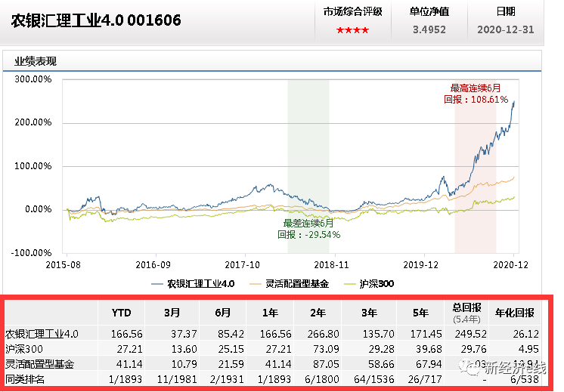Select the 6月 ranking 2/1931
The image size is (564, 392).
(225, 379)
